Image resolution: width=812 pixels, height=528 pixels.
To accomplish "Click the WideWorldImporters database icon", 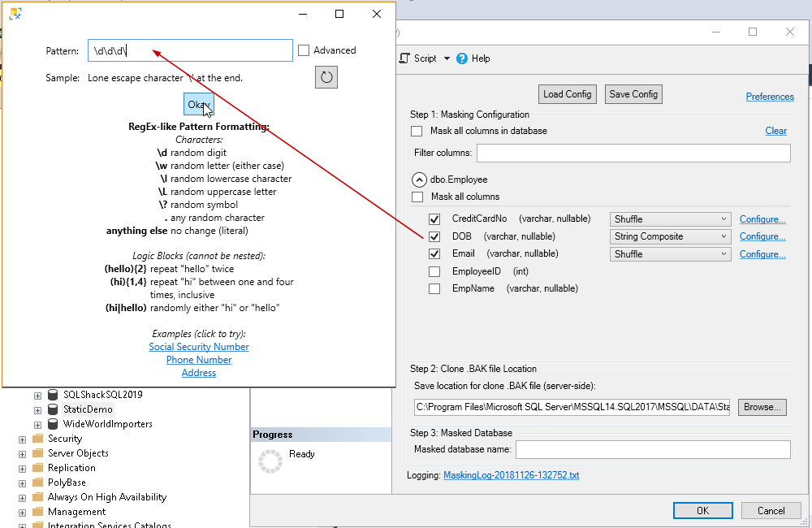I will pos(53,424).
